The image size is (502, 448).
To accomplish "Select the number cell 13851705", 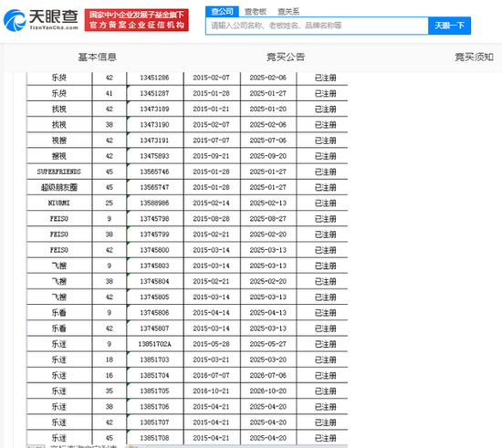I will point(155,391).
